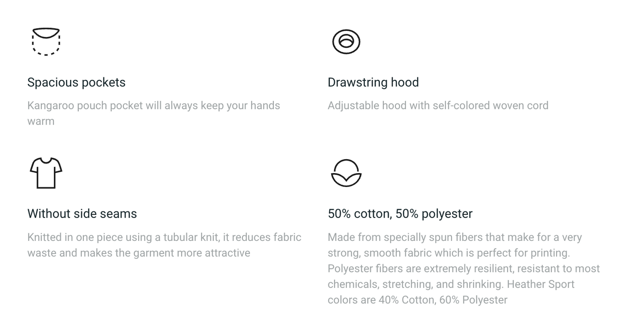Click the 'Knitted in one piece' description
The width and height of the screenshot is (644, 327).
click(x=164, y=245)
